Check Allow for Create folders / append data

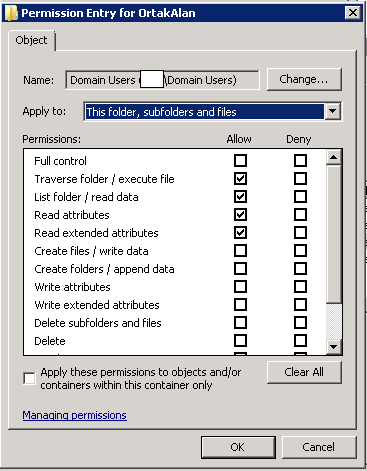pos(240,269)
